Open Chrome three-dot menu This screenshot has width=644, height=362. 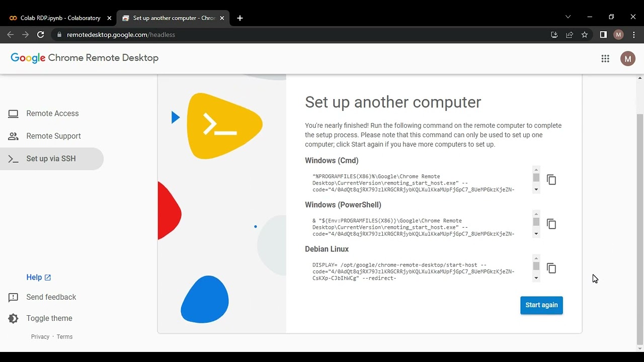[x=634, y=35]
